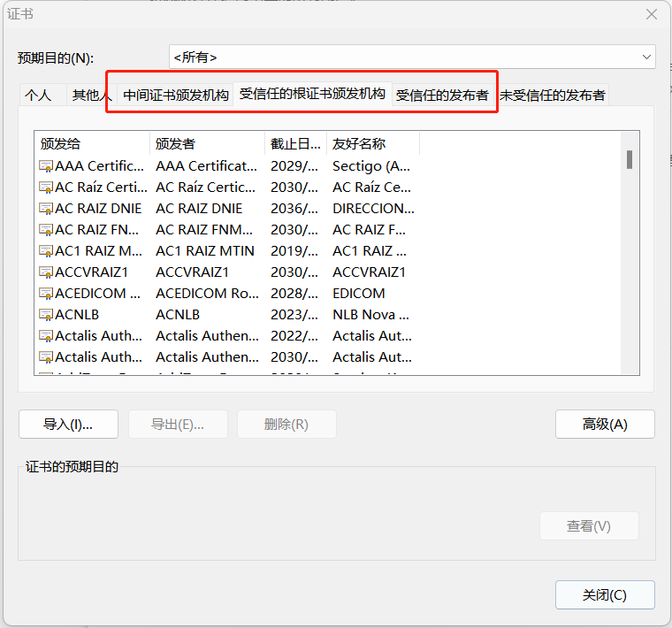The width and height of the screenshot is (672, 628).
Task: Click friendly name EDICOM
Action: coord(359,293)
